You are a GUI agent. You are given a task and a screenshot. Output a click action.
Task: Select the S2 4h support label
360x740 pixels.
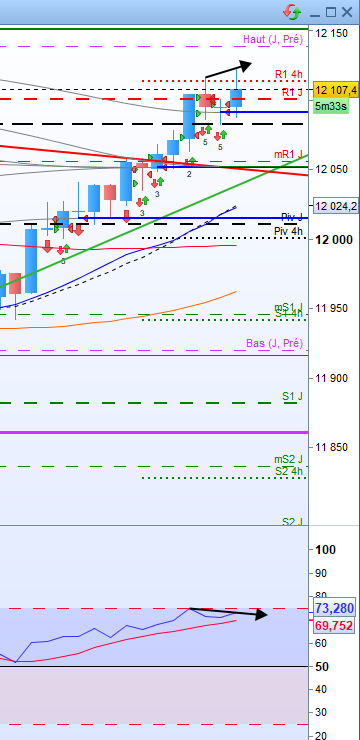click(289, 471)
